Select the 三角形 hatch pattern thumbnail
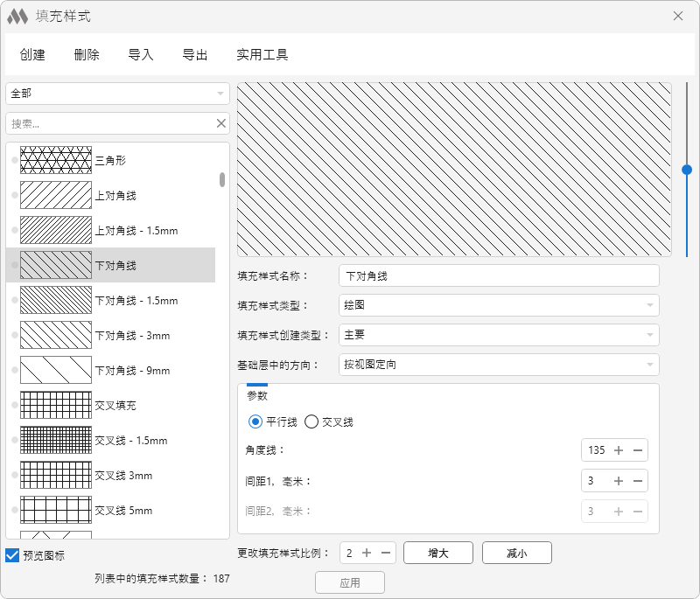 tap(55, 160)
